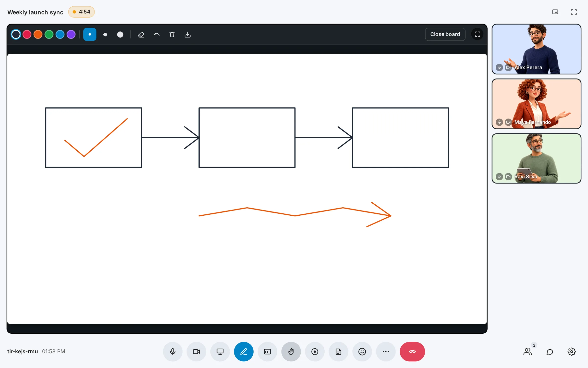Pick the purple pen color
Screen dimensions: 588x368
point(71,34)
